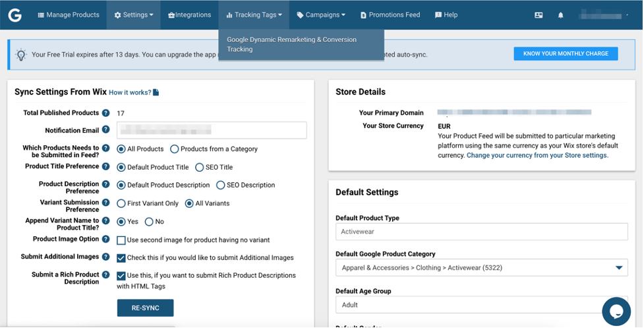The width and height of the screenshot is (644, 328).
Task: Show help for Product Image Option
Action: pos(106,239)
